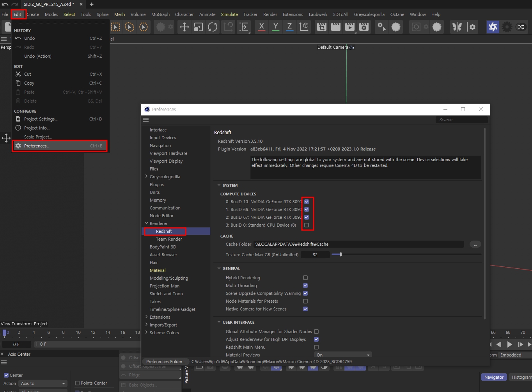
Task: Click the Render Region crop clapboard icon
Action: (322, 27)
